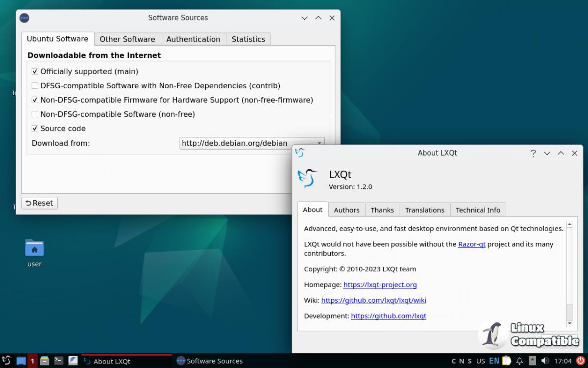588x368 pixels.
Task: Open the LXQt main menu in taskbar
Action: pos(6,361)
